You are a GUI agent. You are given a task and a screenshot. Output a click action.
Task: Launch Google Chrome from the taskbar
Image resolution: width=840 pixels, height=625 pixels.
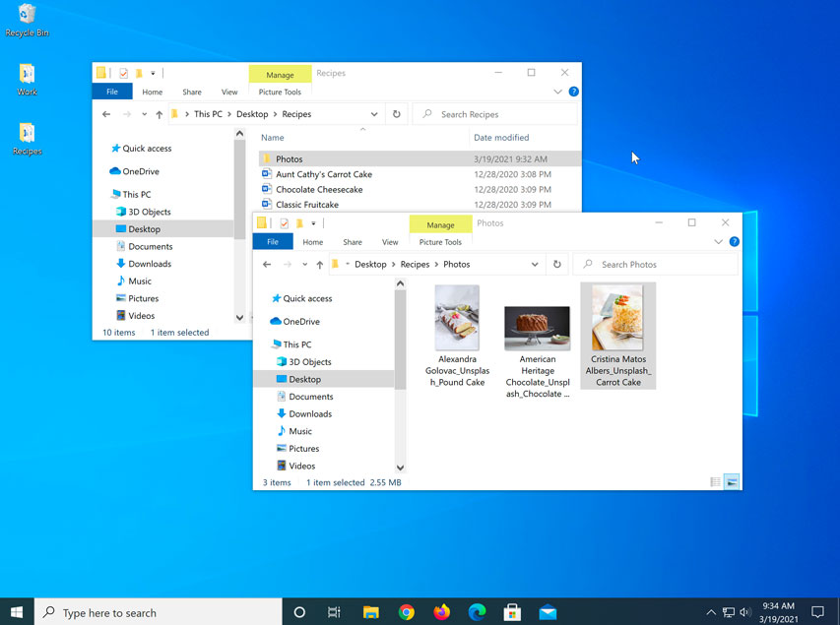(405, 612)
